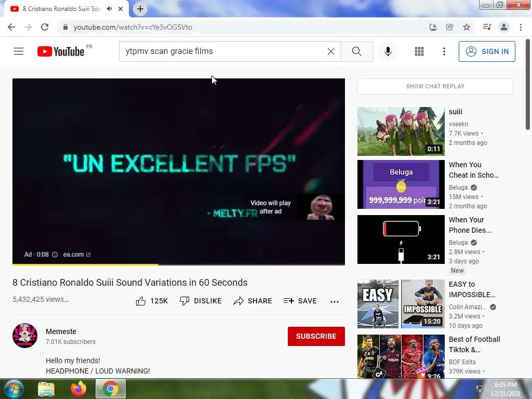Image resolution: width=532 pixels, height=399 pixels.
Task: Open the YouTube hamburger guide menu
Action: 19,51
